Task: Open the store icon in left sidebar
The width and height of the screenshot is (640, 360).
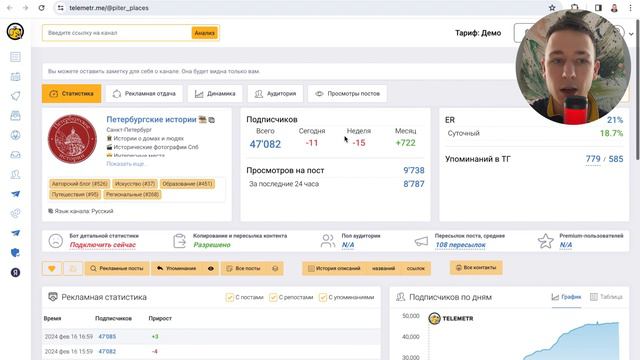Action: click(16, 116)
